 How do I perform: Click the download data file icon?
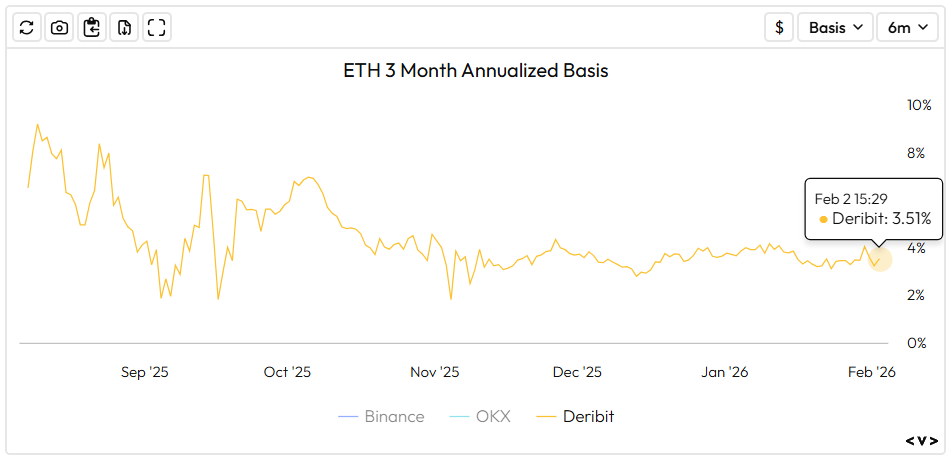pyautogui.click(x=124, y=27)
